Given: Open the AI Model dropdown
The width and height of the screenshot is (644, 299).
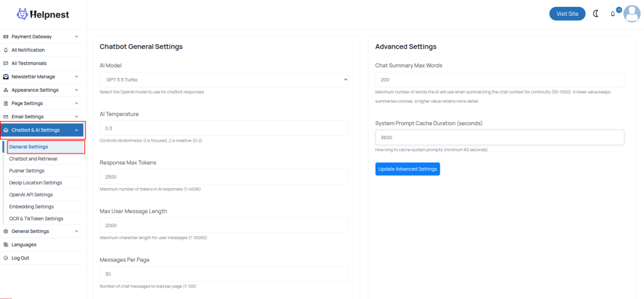Looking at the screenshot, I should coord(224,79).
